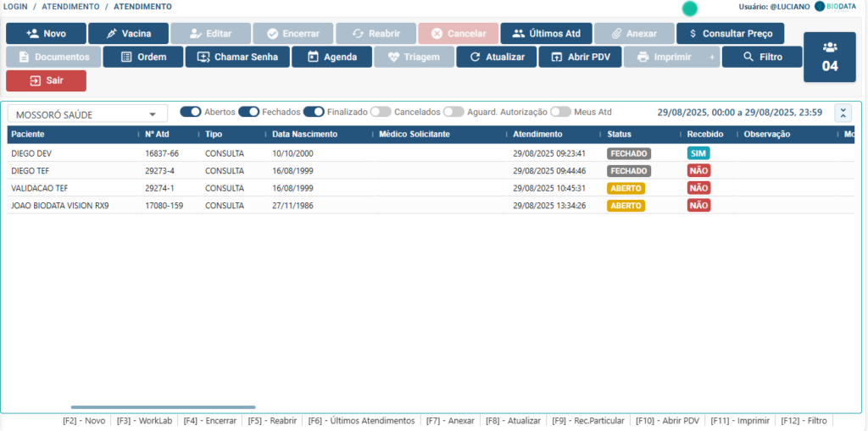The height and width of the screenshot is (431, 868).
Task: Open Últimos Atd recent attendances
Action: 546,34
